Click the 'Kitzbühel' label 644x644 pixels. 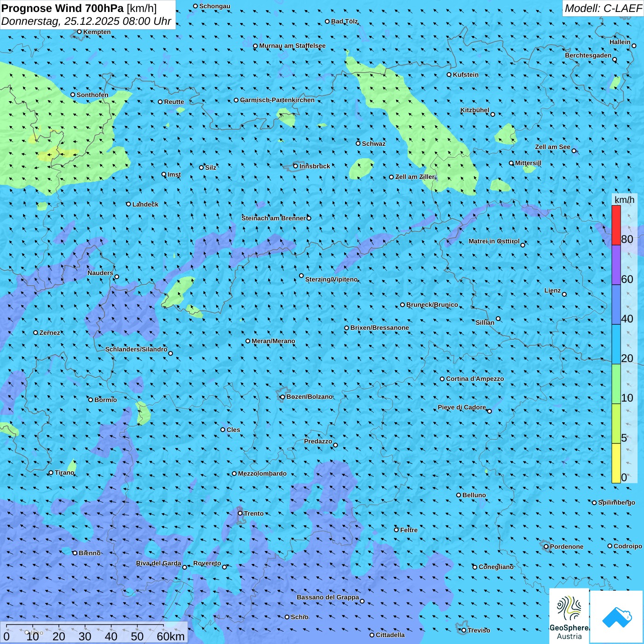click(475, 110)
